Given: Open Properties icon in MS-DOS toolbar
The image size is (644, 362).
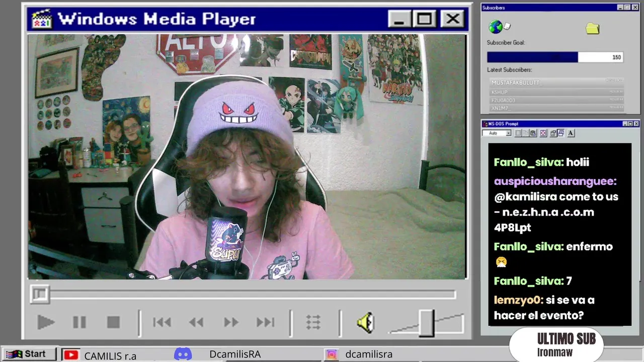Looking at the screenshot, I should pos(553,133).
